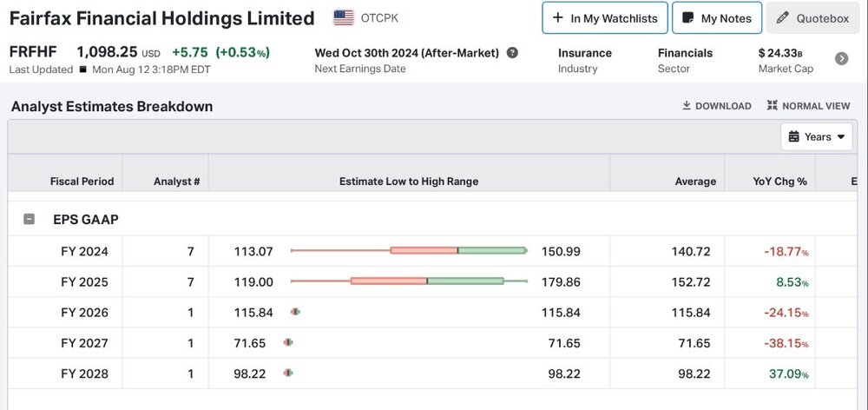The image size is (868, 410).
Task: Click the Insurance industry label
Action: click(584, 53)
